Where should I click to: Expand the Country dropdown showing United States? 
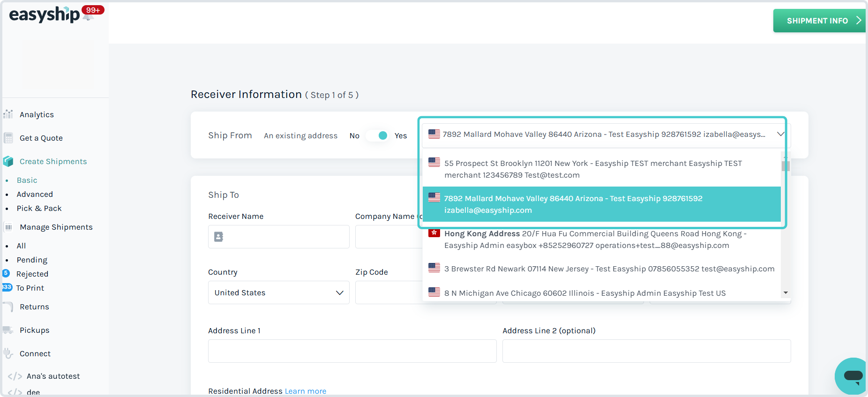coord(278,292)
